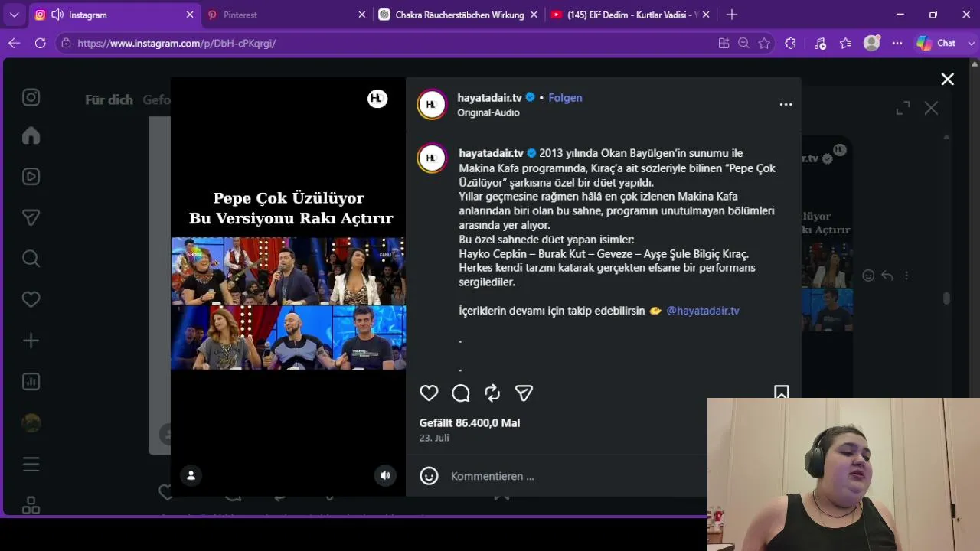Add this page to favorites with star
The image size is (980, 551).
tap(764, 44)
